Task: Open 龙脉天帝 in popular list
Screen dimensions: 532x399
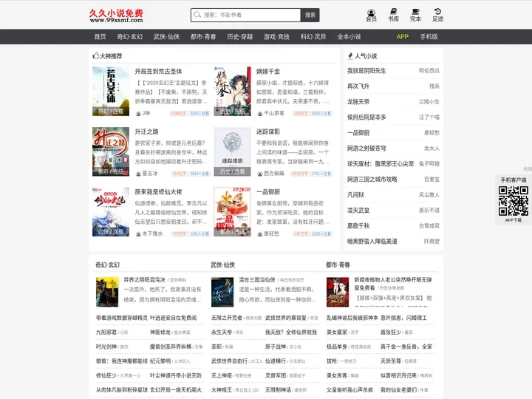Action: pyautogui.click(x=358, y=102)
